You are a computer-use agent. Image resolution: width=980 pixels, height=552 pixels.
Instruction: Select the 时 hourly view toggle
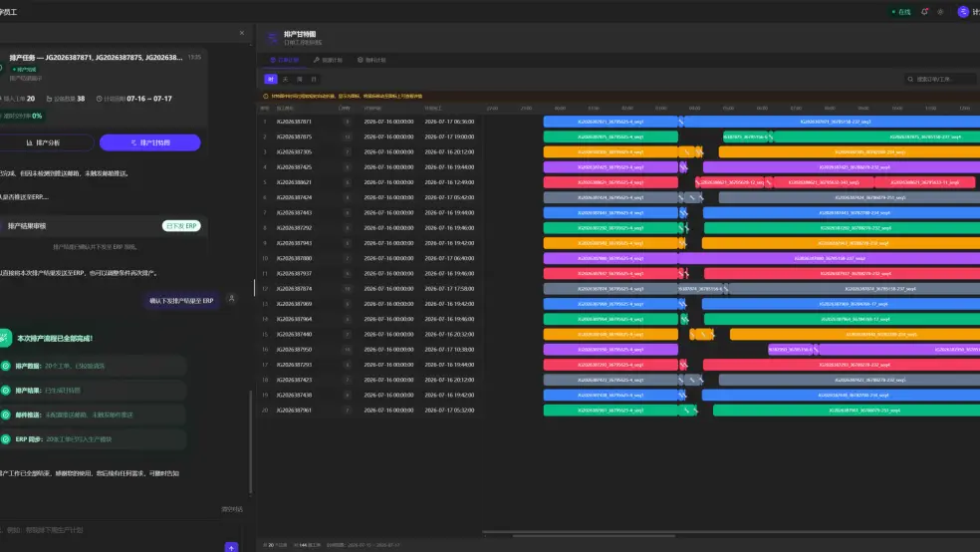(x=271, y=79)
